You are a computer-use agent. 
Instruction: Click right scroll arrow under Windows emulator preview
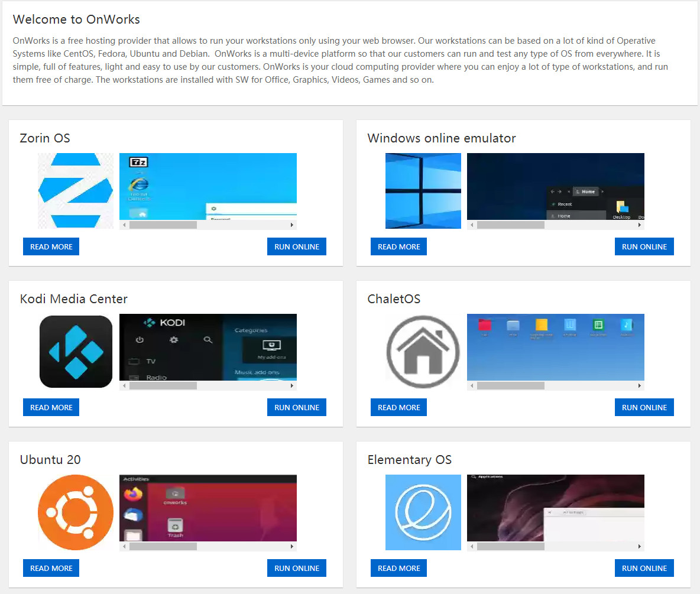(639, 225)
